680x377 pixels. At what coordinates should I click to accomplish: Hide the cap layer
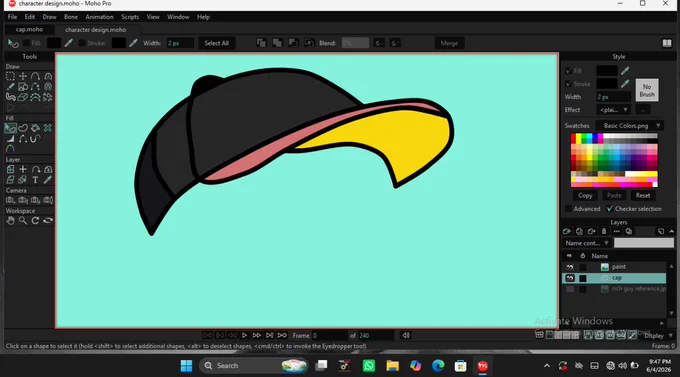click(x=570, y=278)
